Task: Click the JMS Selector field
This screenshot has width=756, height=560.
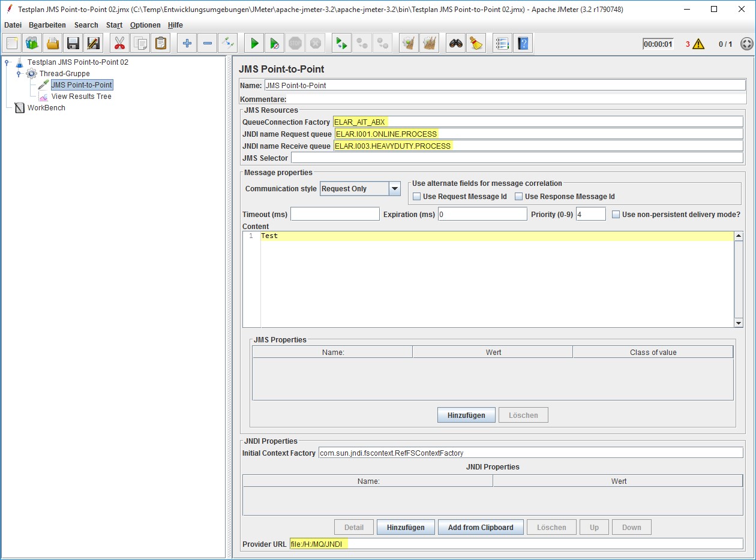Action: (x=517, y=158)
